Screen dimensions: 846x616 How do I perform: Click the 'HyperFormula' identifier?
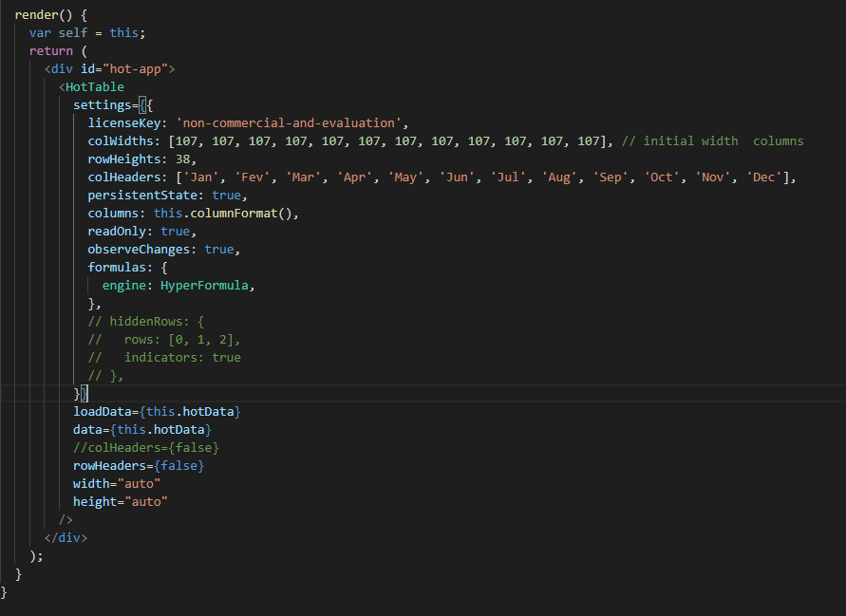tap(204, 286)
